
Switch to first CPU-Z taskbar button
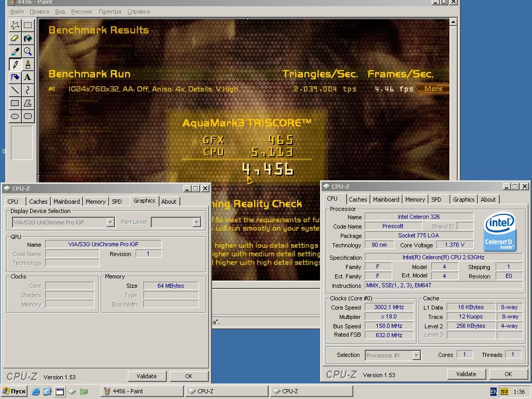point(227,392)
